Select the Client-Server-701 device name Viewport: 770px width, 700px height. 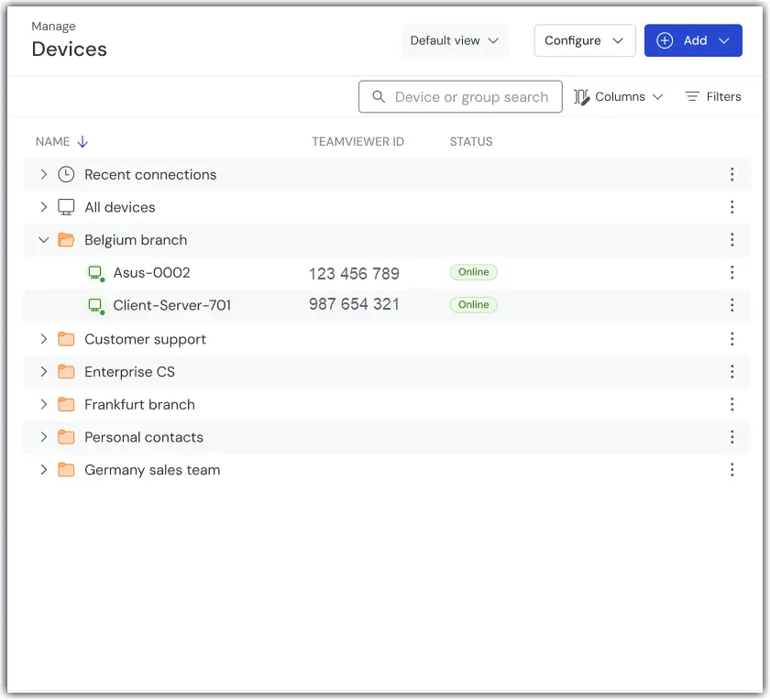[172, 305]
